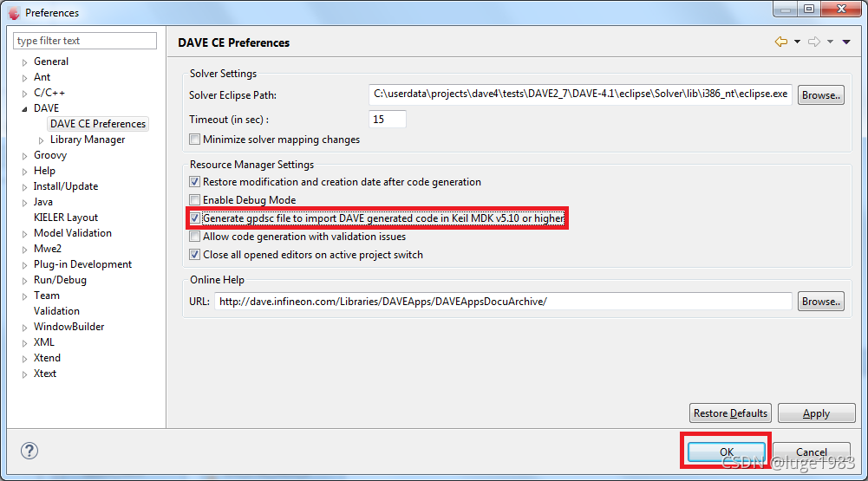Screen dimensions: 868x481
Task: Enable Allow code generation with validation issues
Action: [194, 237]
